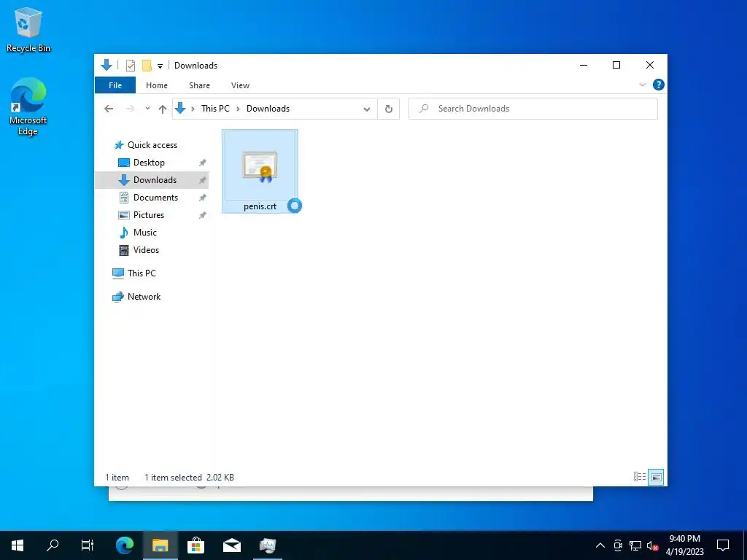
Task: Select Network in navigation pane
Action: [144, 297]
